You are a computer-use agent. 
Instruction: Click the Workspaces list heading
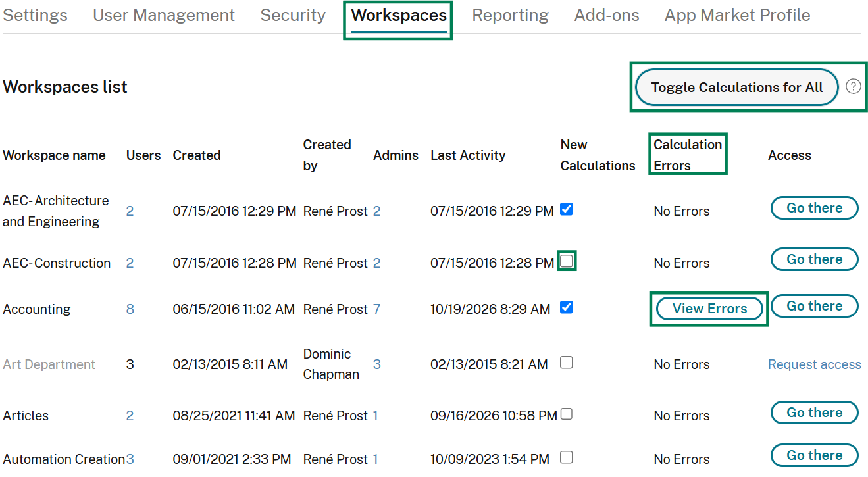[x=65, y=87]
